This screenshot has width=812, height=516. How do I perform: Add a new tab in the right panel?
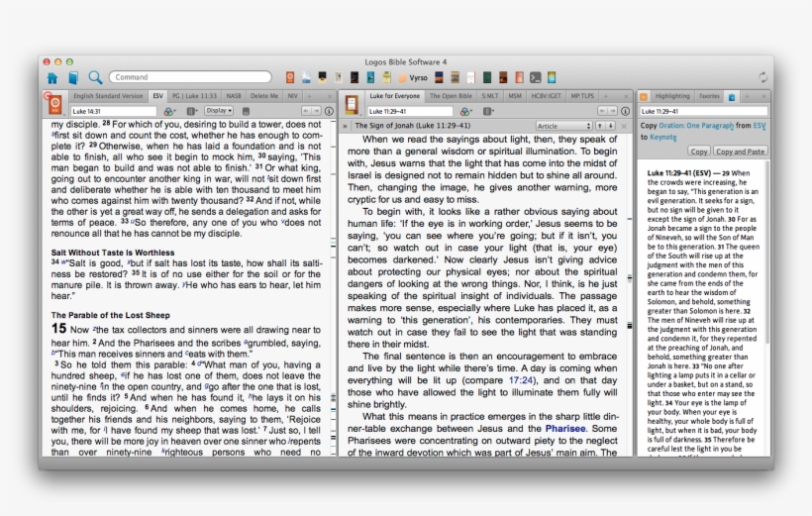click(x=747, y=96)
